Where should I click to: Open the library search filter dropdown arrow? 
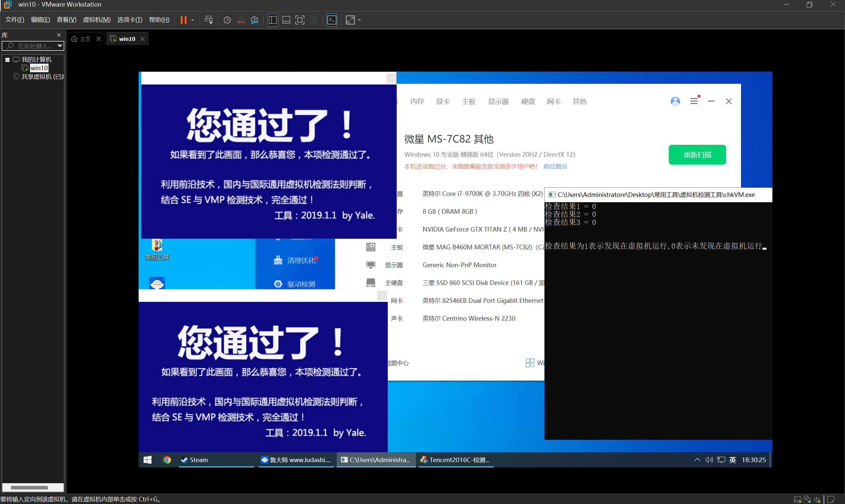[x=60, y=46]
